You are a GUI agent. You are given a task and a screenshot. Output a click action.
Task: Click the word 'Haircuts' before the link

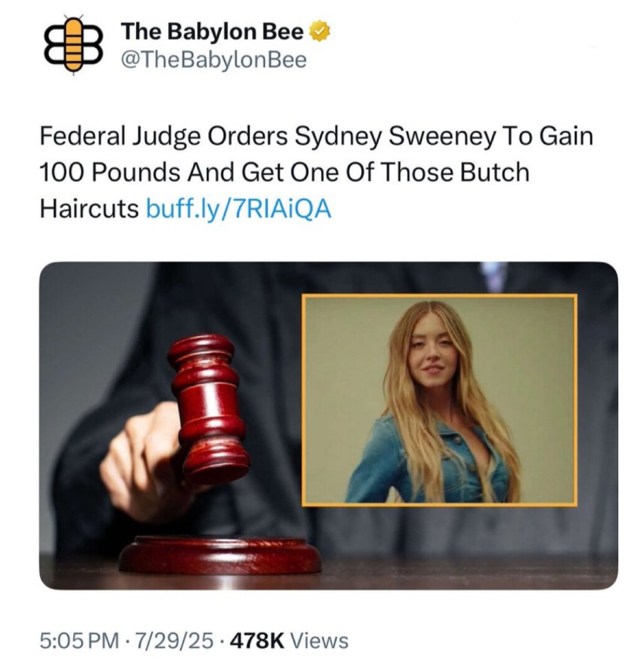(x=89, y=209)
